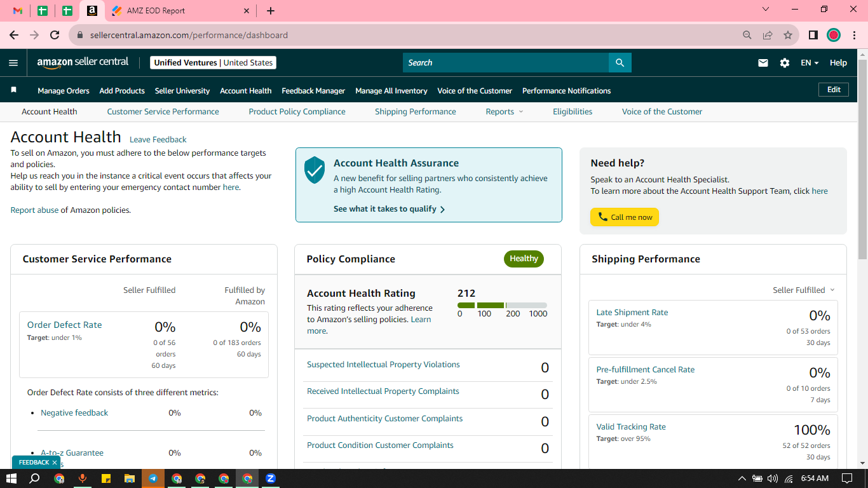Open the taskbar microphone recorder app
This screenshot has width=868, height=488.
pos(83,478)
